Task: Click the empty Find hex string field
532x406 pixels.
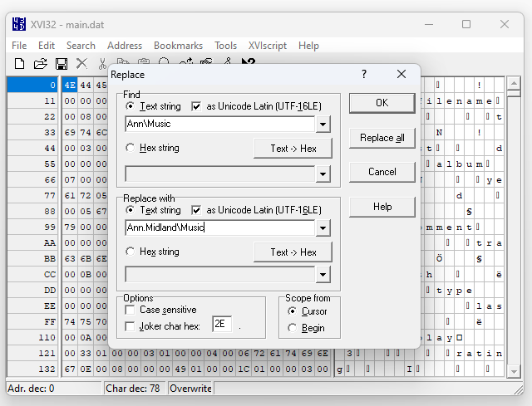Action: pos(220,174)
